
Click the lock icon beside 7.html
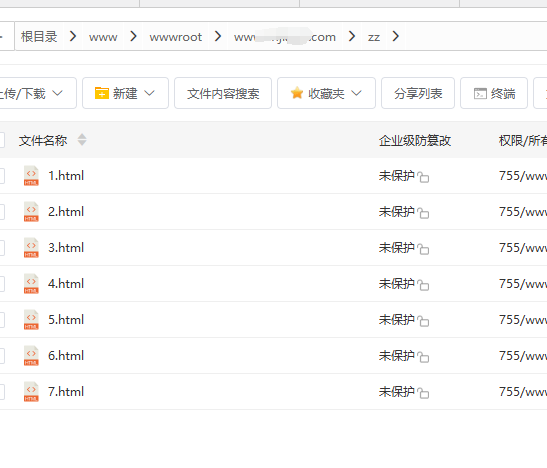coord(423,392)
